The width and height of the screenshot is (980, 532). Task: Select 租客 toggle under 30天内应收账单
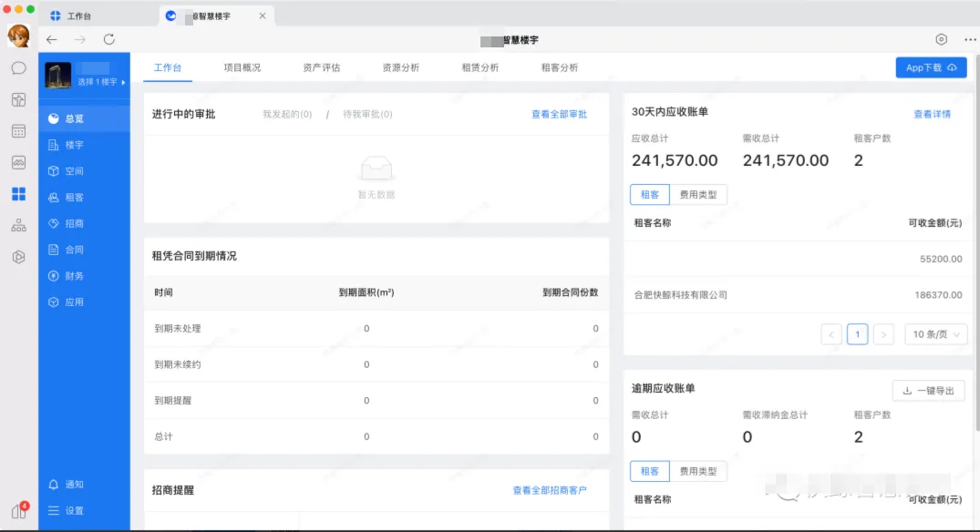coord(649,194)
